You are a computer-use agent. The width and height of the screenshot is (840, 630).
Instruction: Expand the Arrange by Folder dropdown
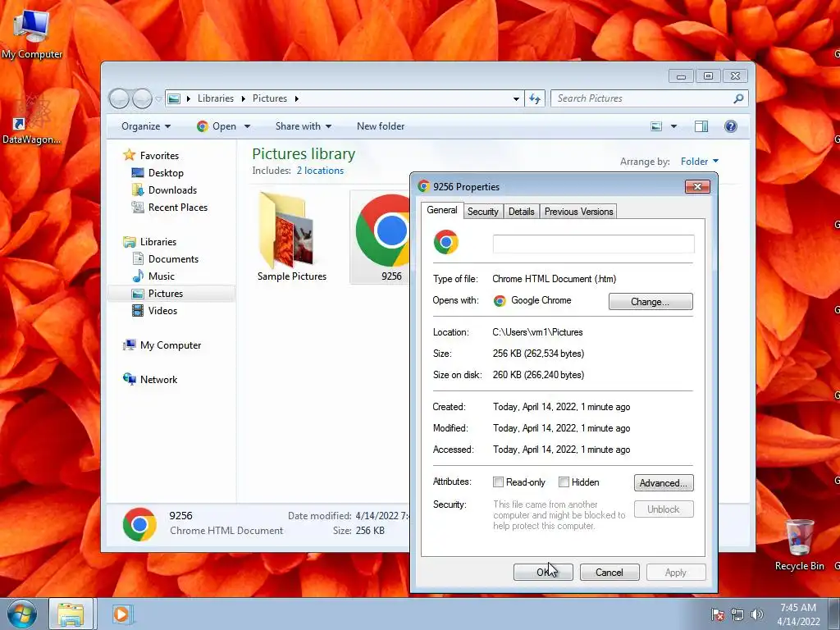point(699,162)
